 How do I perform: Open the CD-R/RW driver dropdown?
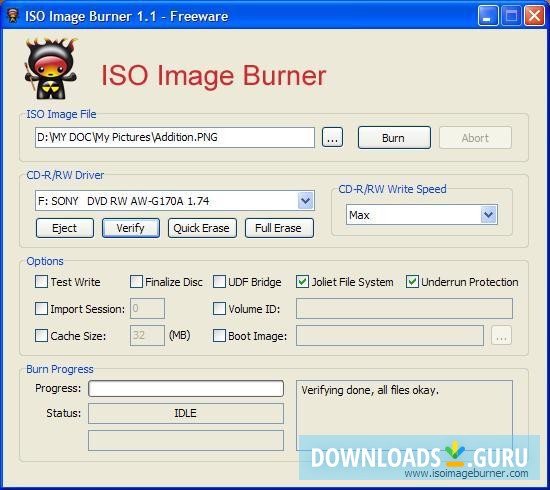point(306,201)
